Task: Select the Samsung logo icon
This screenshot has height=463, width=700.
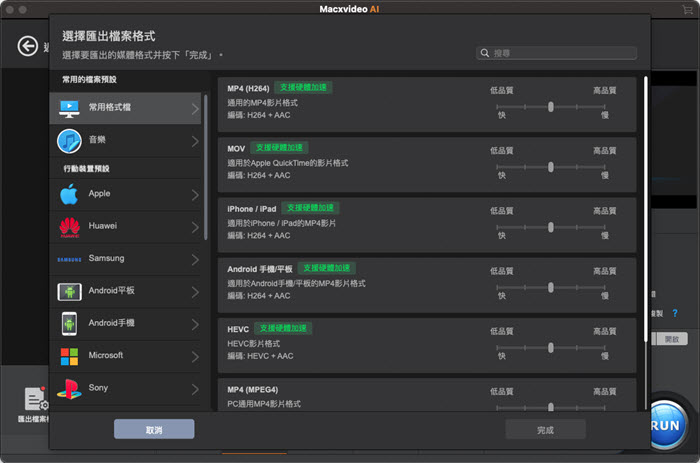Action: 69,259
